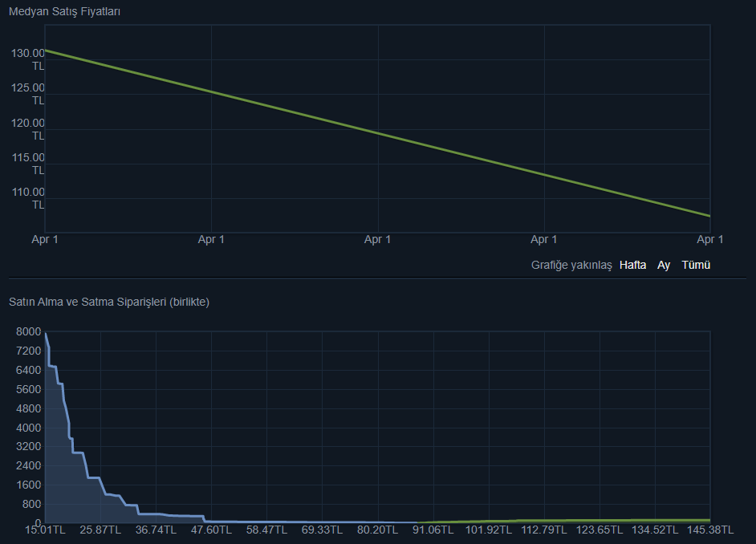Click the 130.00 TL price axis label
This screenshot has width=756, height=544.
click(x=28, y=59)
